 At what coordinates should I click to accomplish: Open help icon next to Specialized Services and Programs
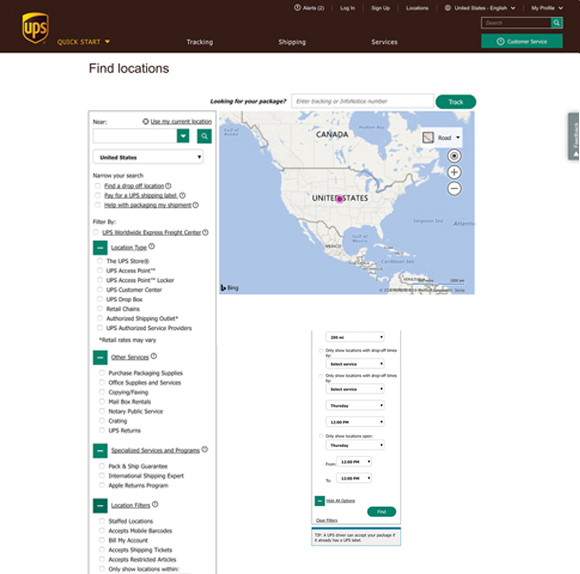coord(205,449)
